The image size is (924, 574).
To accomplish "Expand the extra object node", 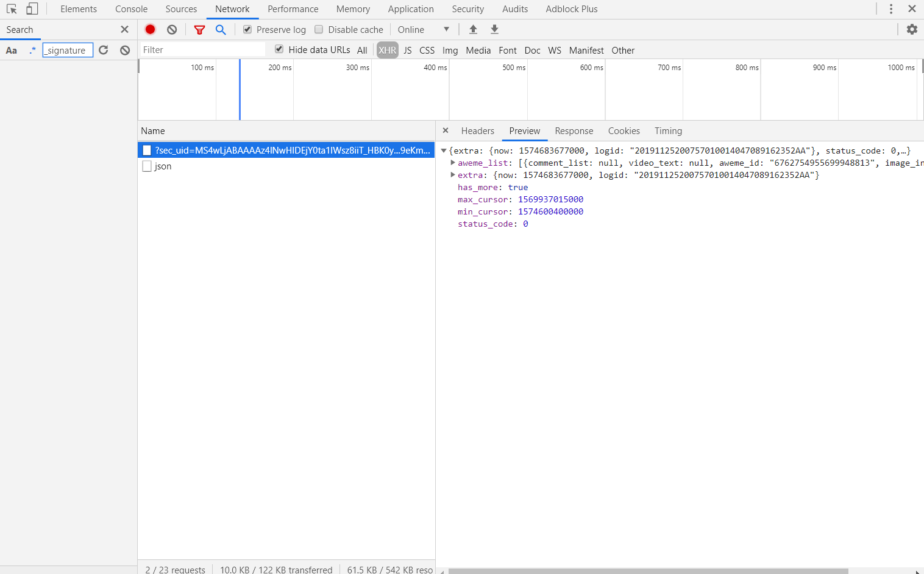I will click(452, 175).
